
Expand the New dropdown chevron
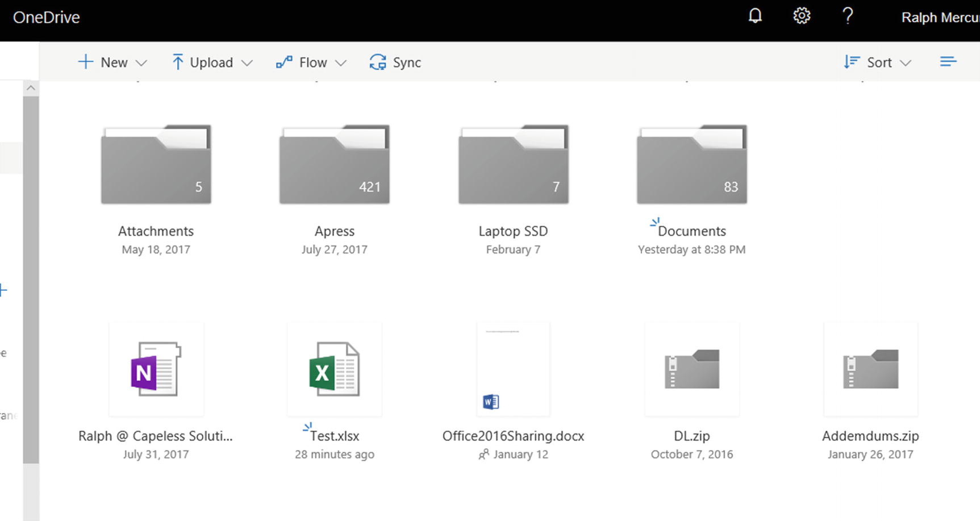(141, 63)
